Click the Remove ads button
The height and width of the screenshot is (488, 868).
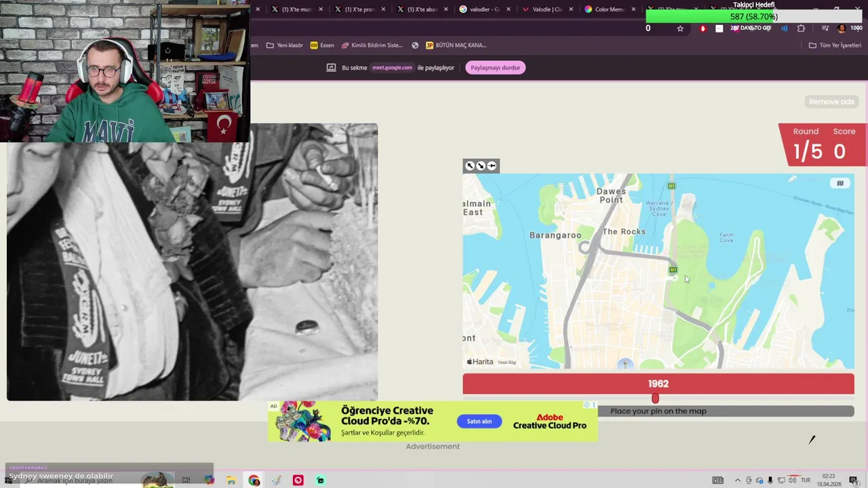[x=831, y=102]
